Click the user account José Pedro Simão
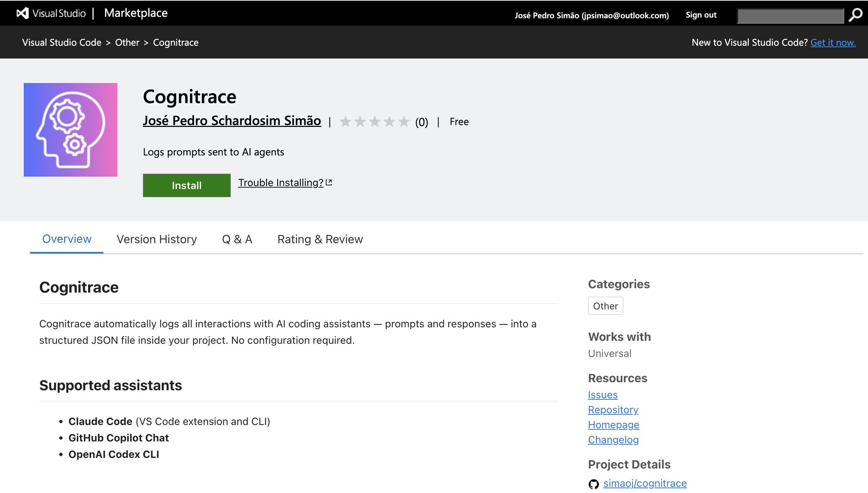868x493 pixels. tap(592, 15)
